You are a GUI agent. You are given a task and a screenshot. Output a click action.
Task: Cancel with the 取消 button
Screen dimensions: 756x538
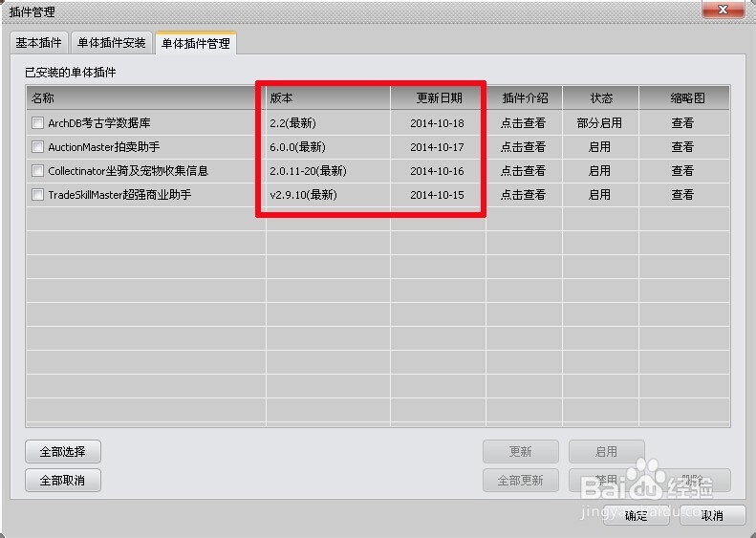coord(713,515)
